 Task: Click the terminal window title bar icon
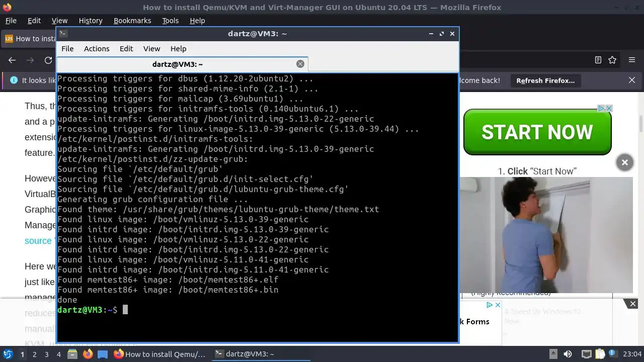(x=63, y=34)
